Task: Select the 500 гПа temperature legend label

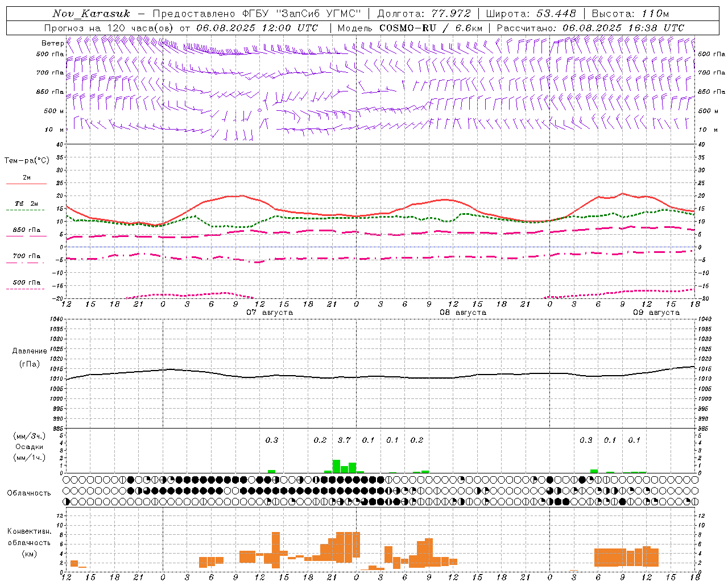Action: click(x=27, y=282)
